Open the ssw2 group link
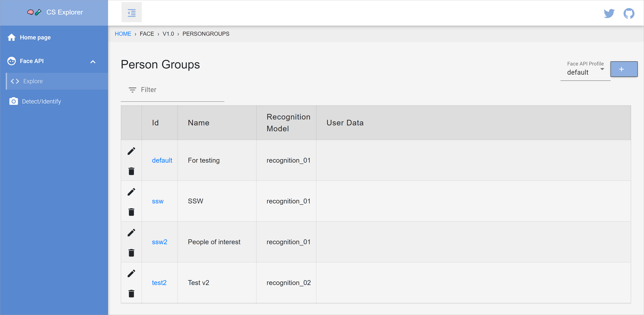This screenshot has width=644, height=315. (x=159, y=242)
